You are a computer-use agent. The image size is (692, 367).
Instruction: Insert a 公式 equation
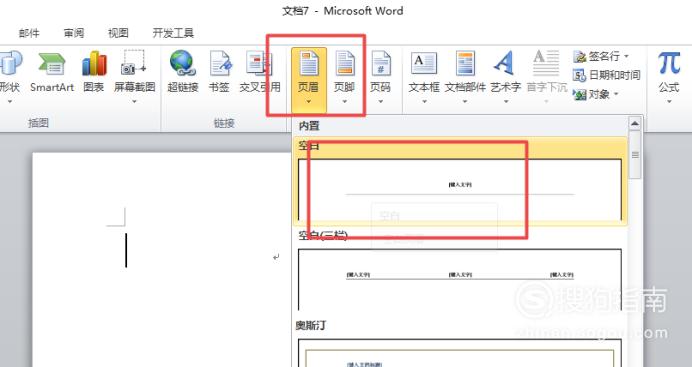(x=669, y=77)
